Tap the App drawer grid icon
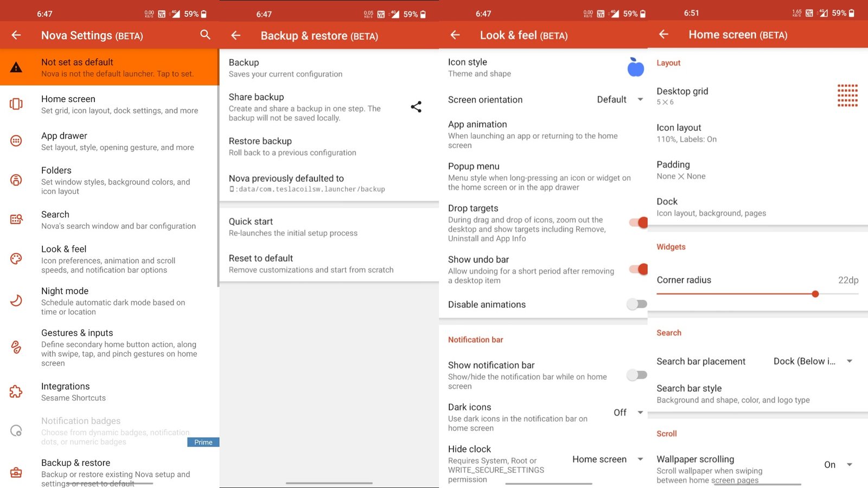The height and width of the screenshot is (488, 868). tap(16, 141)
